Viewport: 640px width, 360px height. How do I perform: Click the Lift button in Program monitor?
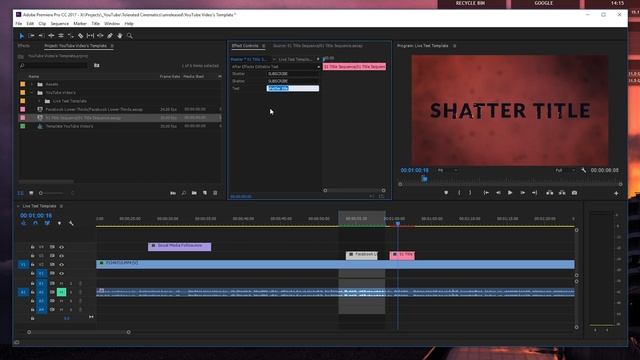pos(550,193)
